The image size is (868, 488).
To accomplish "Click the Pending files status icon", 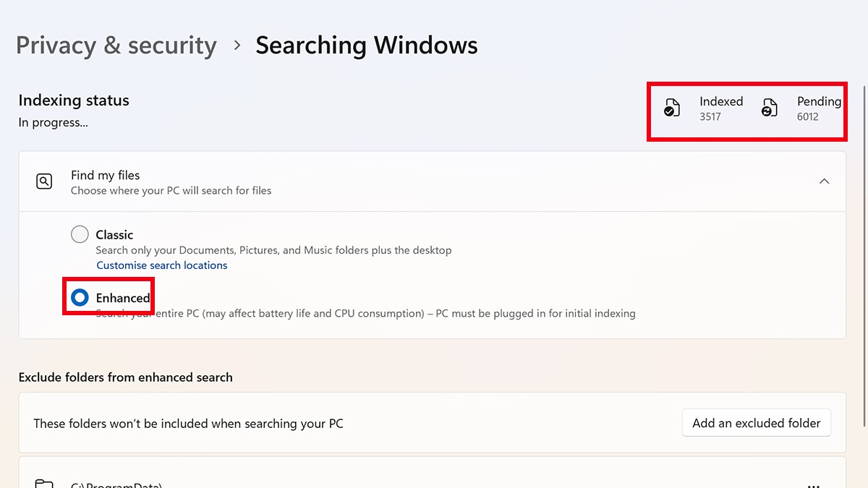I will point(770,108).
